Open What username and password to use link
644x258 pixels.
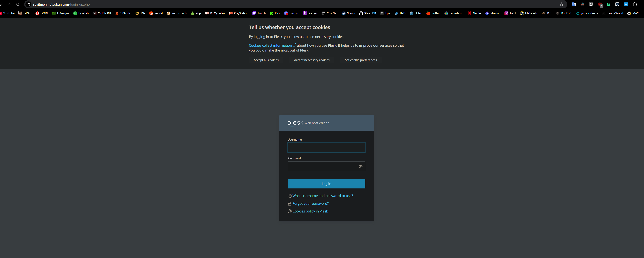tap(322, 196)
